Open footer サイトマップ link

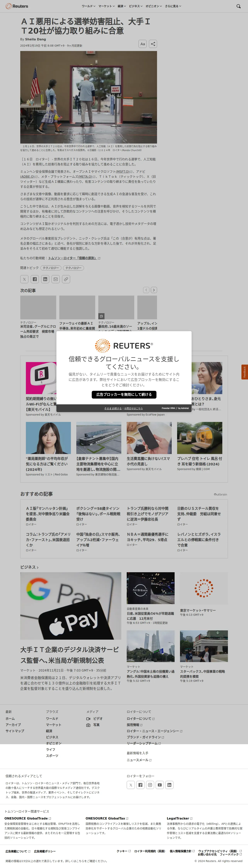pyautogui.click(x=14, y=731)
